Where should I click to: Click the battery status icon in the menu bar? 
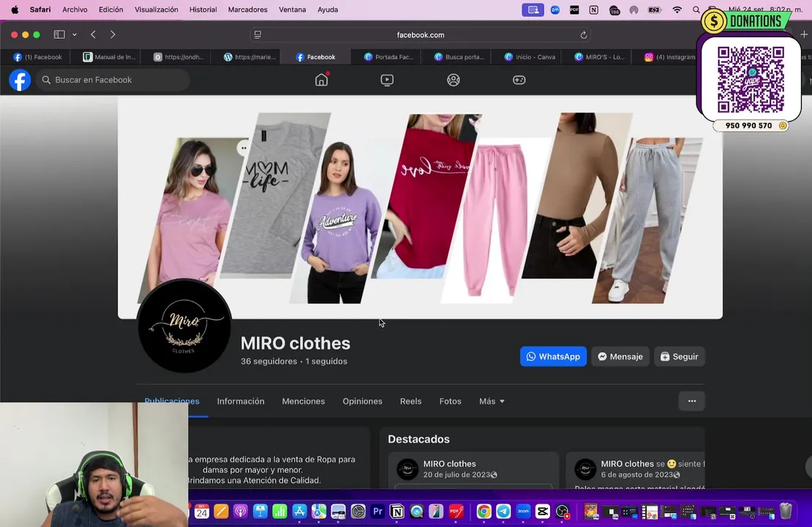tap(655, 10)
